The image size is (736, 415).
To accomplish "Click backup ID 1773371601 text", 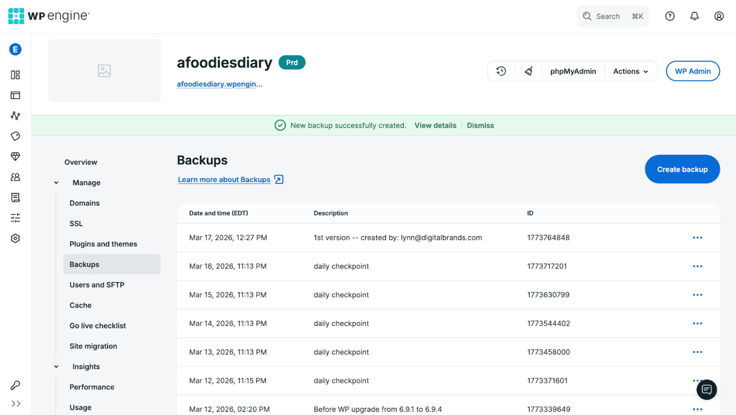I will (547, 381).
